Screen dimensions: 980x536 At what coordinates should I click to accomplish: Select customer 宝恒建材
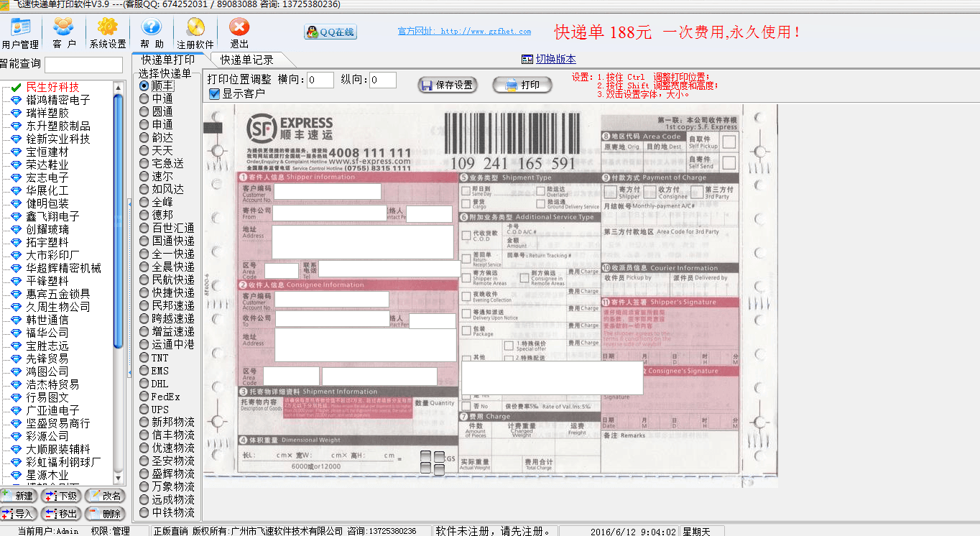pyautogui.click(x=47, y=152)
